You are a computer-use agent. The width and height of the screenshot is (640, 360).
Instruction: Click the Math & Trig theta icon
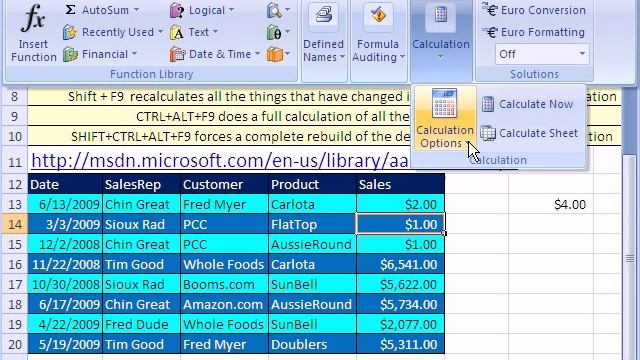click(274, 32)
